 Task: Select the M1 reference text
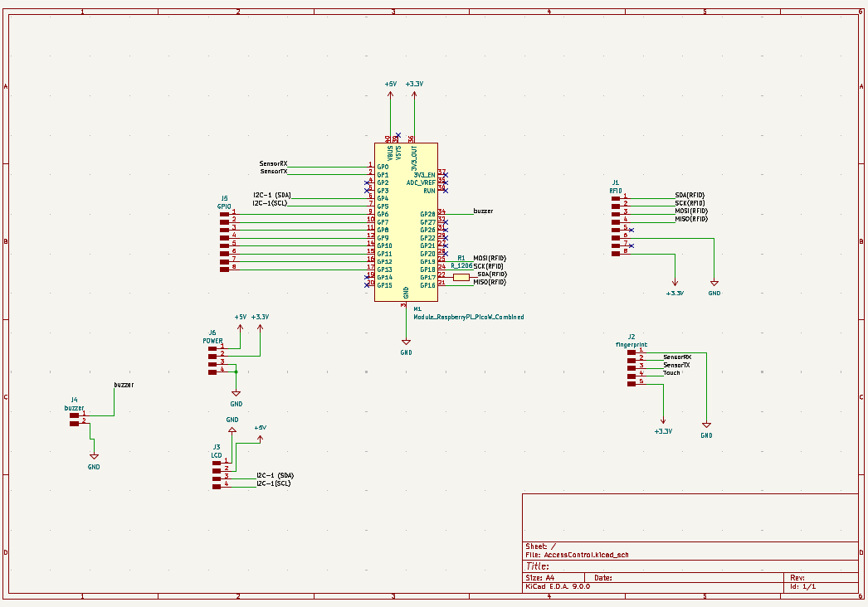(x=417, y=308)
